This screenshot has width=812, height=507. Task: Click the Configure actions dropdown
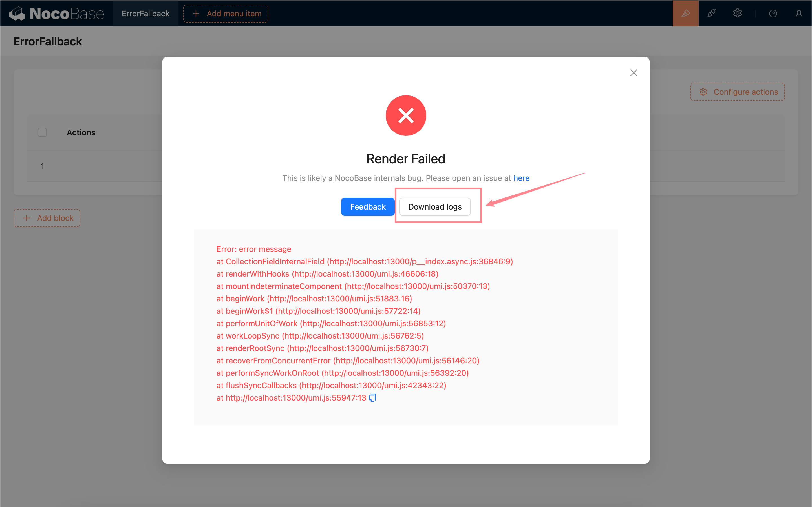pyautogui.click(x=738, y=92)
